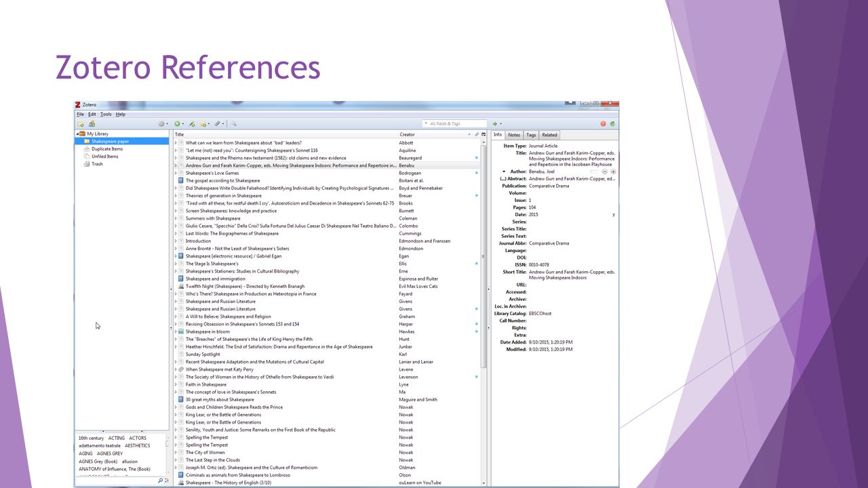The width and height of the screenshot is (868, 488).
Task: Select the 'ACTING' tag
Action: point(117,439)
